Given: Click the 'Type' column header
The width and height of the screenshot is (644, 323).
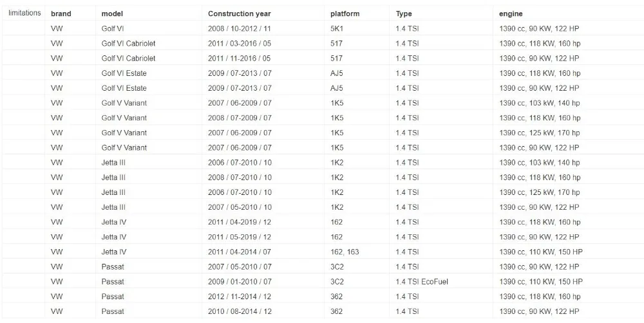Looking at the screenshot, I should [404, 14].
